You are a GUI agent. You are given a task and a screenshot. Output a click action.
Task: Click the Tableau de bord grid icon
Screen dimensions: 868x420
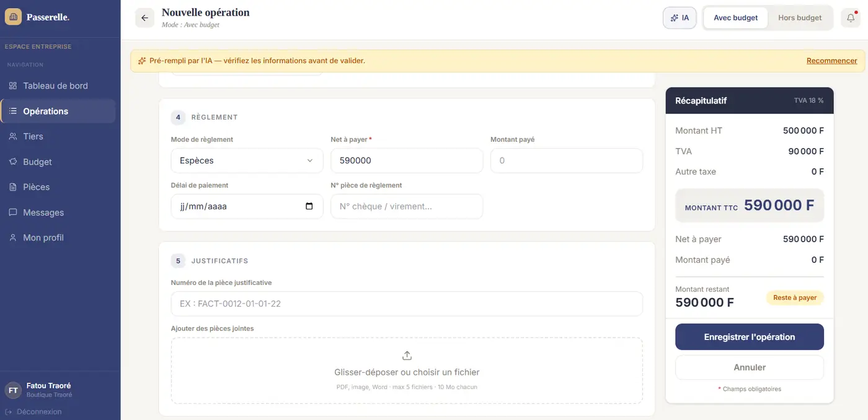click(13, 85)
